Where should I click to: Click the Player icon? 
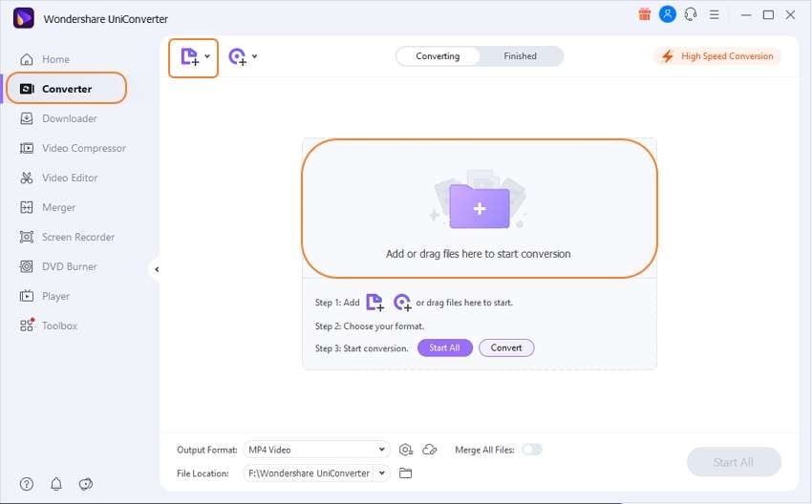tap(27, 296)
